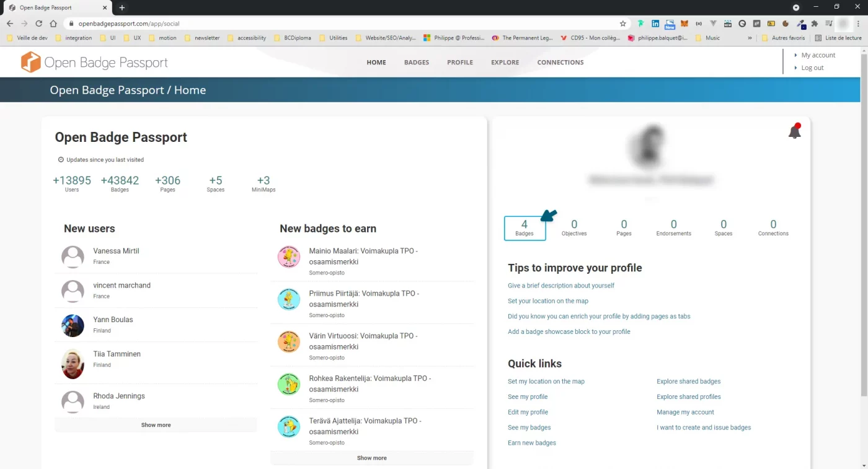
Task: Open the EXPLORE menu item
Action: pyautogui.click(x=505, y=63)
